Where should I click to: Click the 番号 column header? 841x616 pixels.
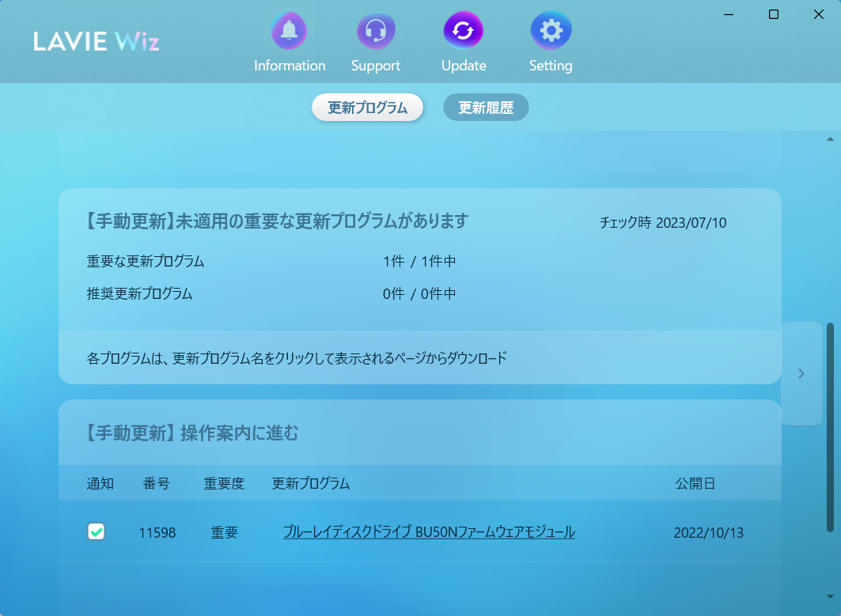(156, 484)
